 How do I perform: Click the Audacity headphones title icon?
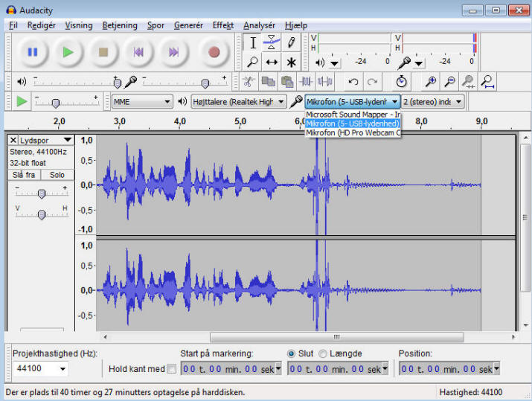click(x=11, y=10)
